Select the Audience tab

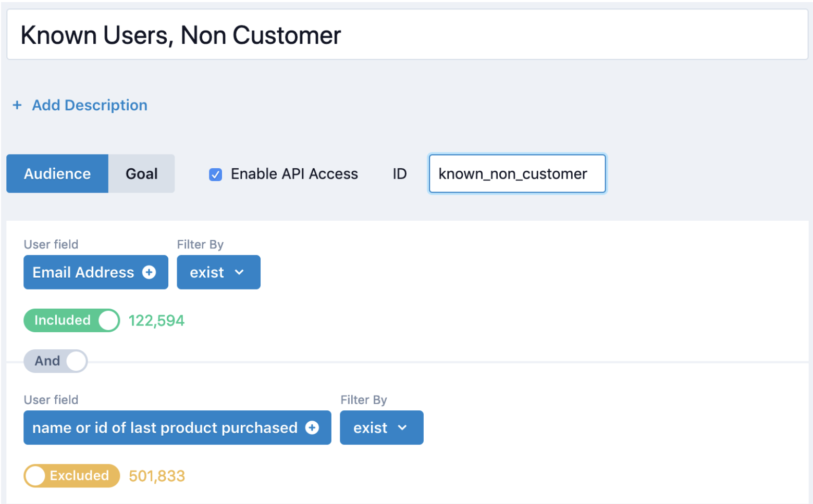pos(57,174)
